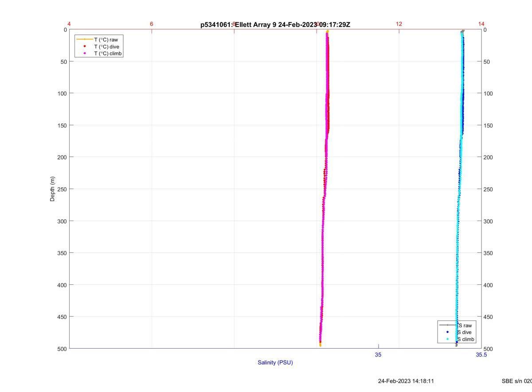The image size is (532, 392).
Task: Click the red 6 temperature tick label
Action: 152,24
